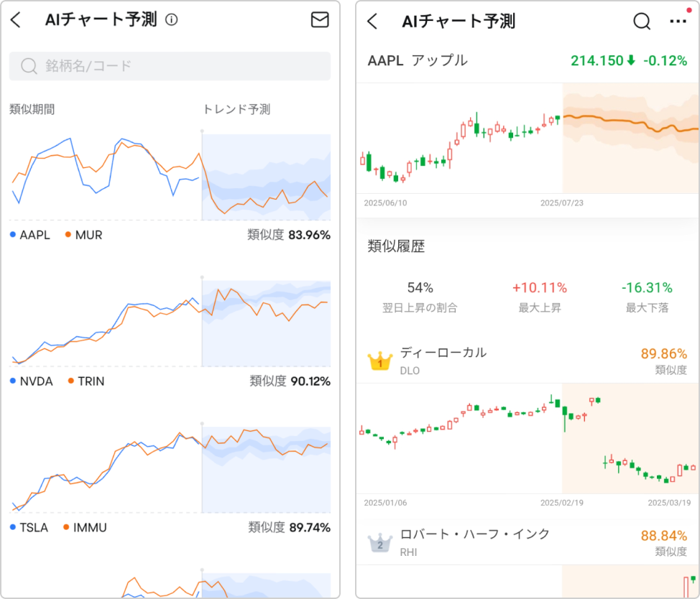Toggle the MUR series legend dot

click(x=69, y=235)
